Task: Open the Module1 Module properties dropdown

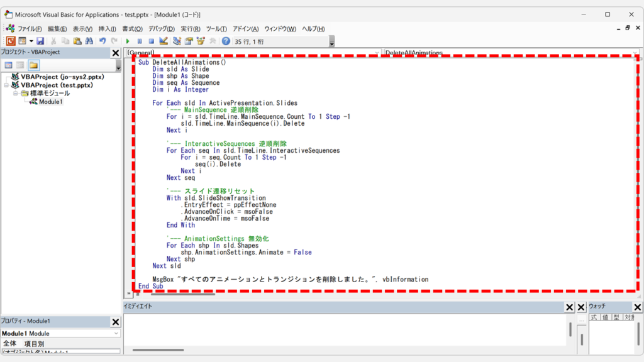Action: (116, 333)
